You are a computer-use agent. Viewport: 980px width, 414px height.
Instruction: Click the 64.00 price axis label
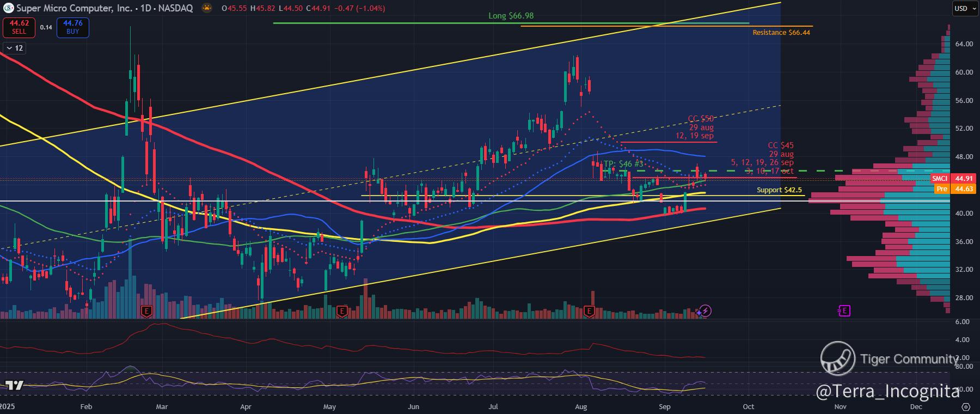pyautogui.click(x=963, y=44)
